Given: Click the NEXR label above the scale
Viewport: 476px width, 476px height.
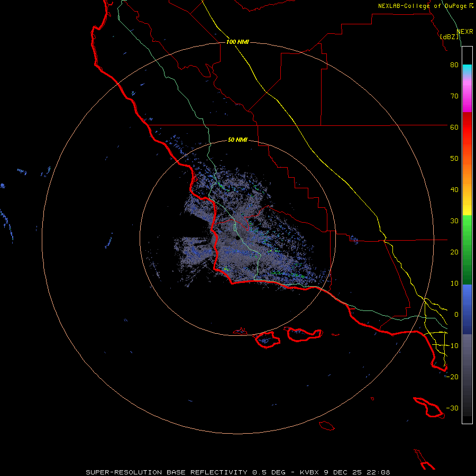Looking at the screenshot, I should point(465,32).
